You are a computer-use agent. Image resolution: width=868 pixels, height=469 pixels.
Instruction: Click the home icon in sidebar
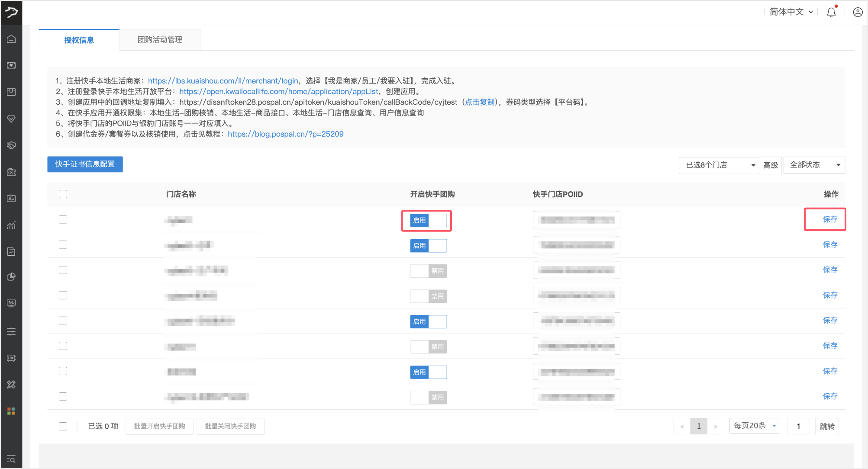click(11, 39)
